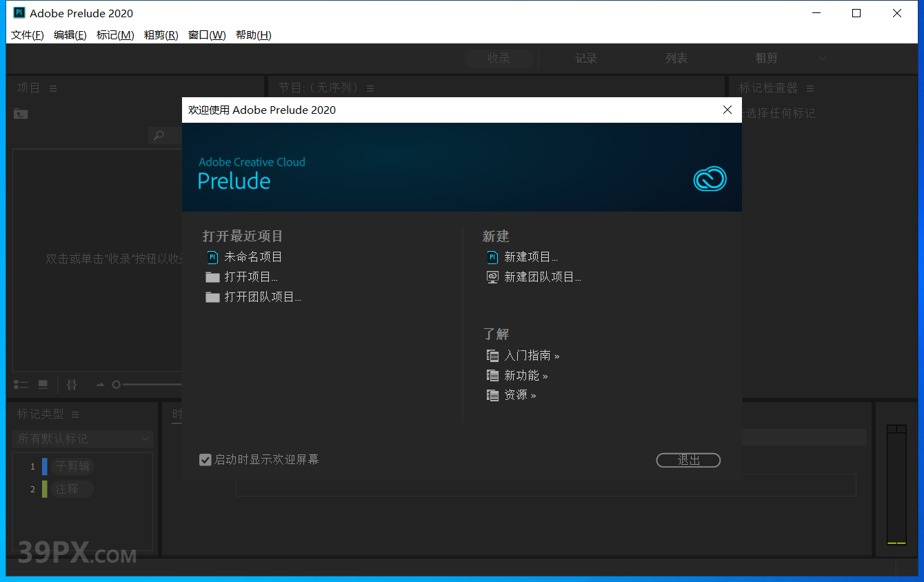Choose 打开项目... in the welcome dialog
Screen dimensions: 924x582
click(x=251, y=277)
